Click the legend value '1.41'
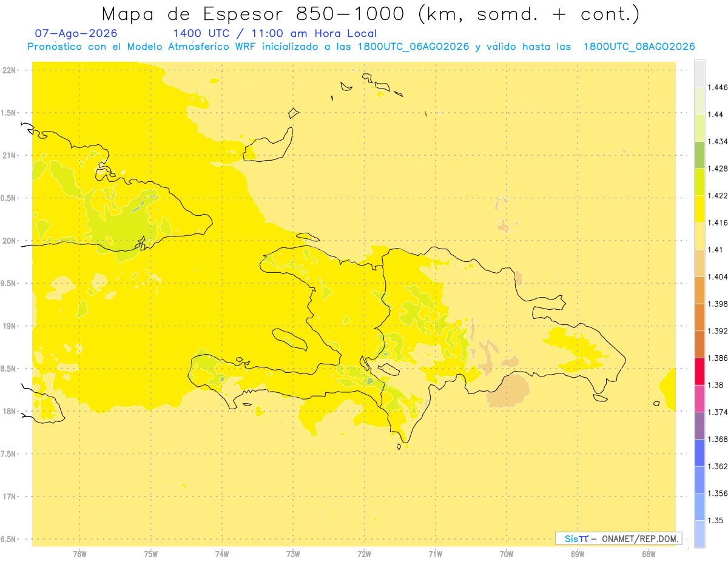The width and height of the screenshot is (728, 562). point(716,250)
